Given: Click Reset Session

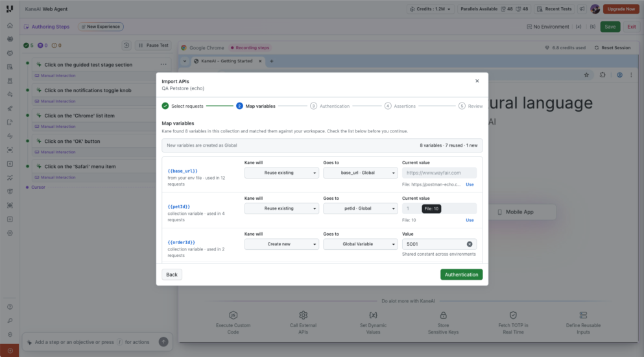Looking at the screenshot, I should click(x=612, y=48).
